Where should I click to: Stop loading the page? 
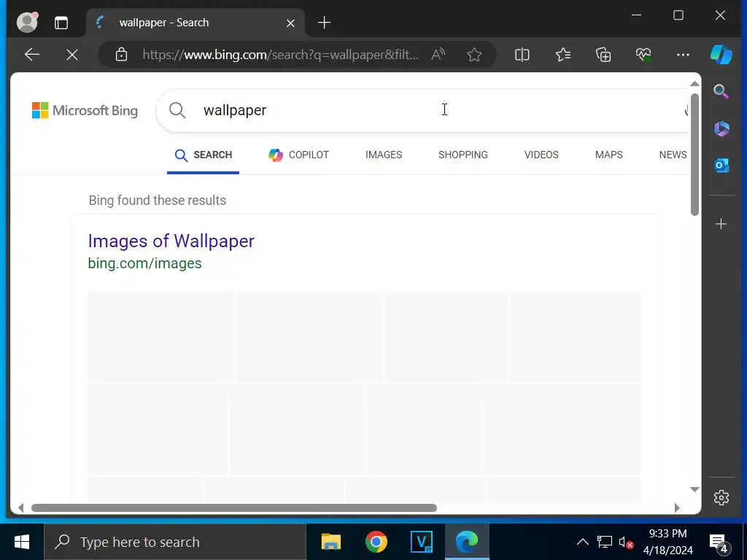72,55
